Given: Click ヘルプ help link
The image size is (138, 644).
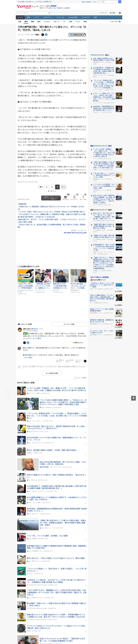Looking at the screenshot, I should [94, 2].
